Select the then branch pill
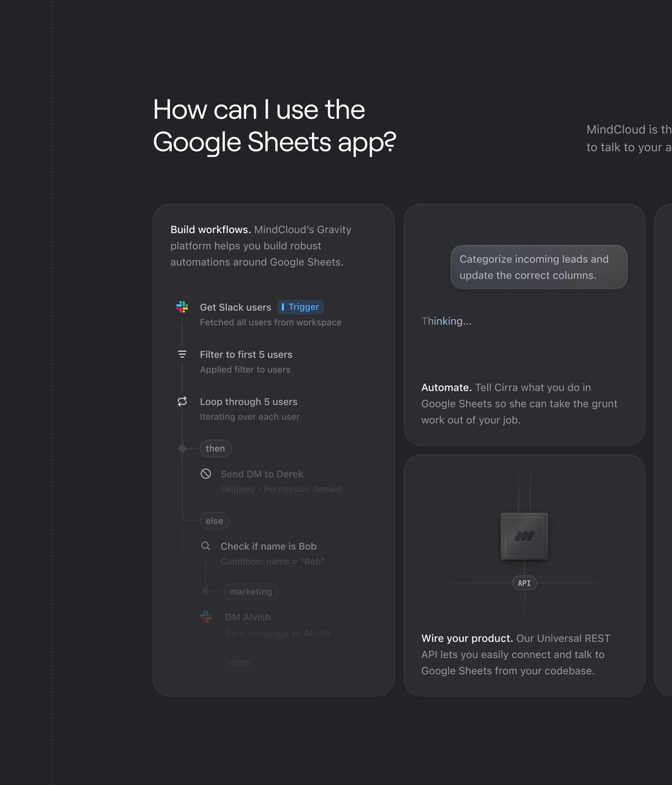The height and width of the screenshot is (785, 672). pos(215,448)
